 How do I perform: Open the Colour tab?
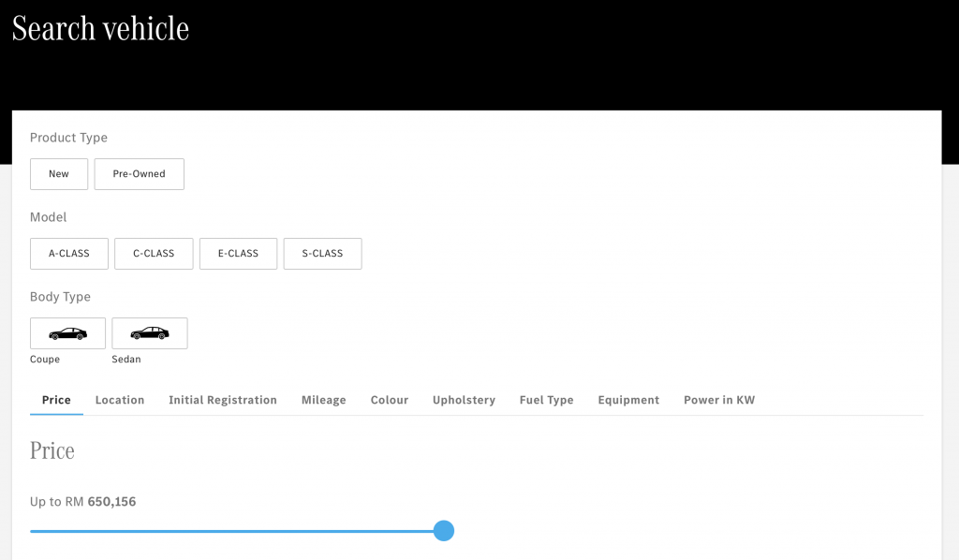pos(389,400)
